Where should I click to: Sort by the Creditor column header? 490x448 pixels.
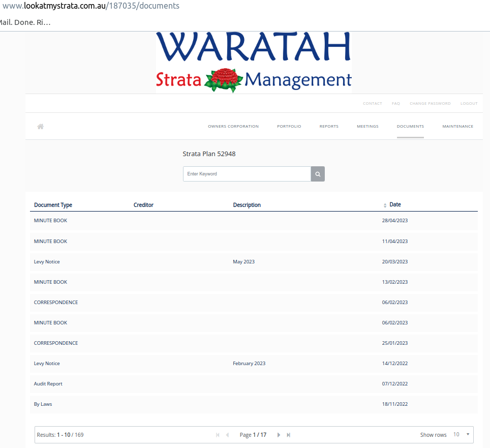coord(143,205)
